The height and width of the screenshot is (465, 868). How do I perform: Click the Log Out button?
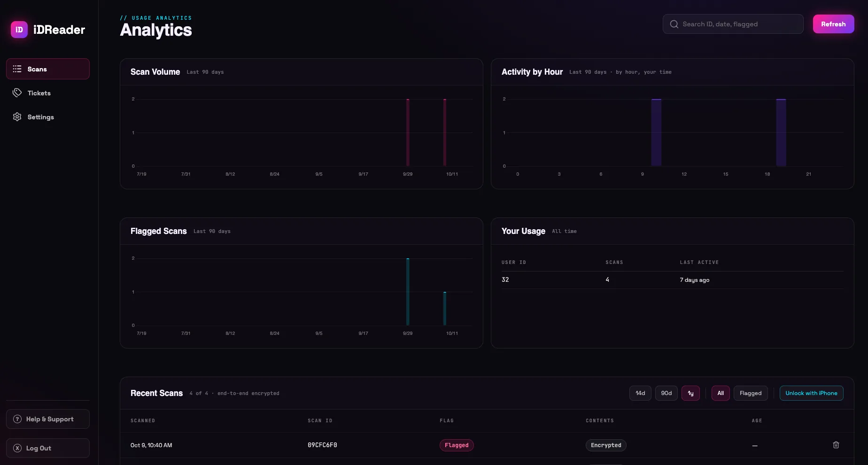pos(48,448)
